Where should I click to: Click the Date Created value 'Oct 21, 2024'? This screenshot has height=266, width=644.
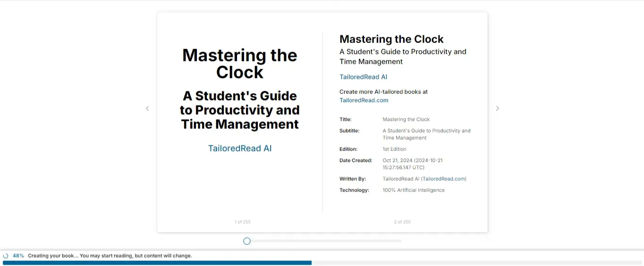coord(412,160)
